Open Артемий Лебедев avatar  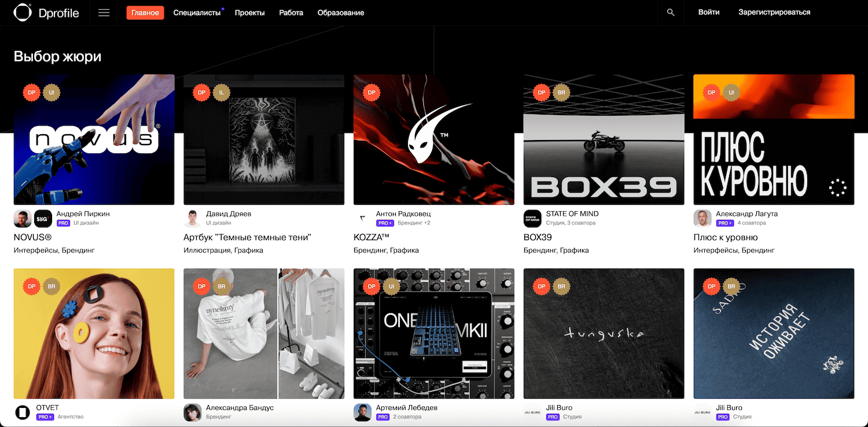[363, 412]
